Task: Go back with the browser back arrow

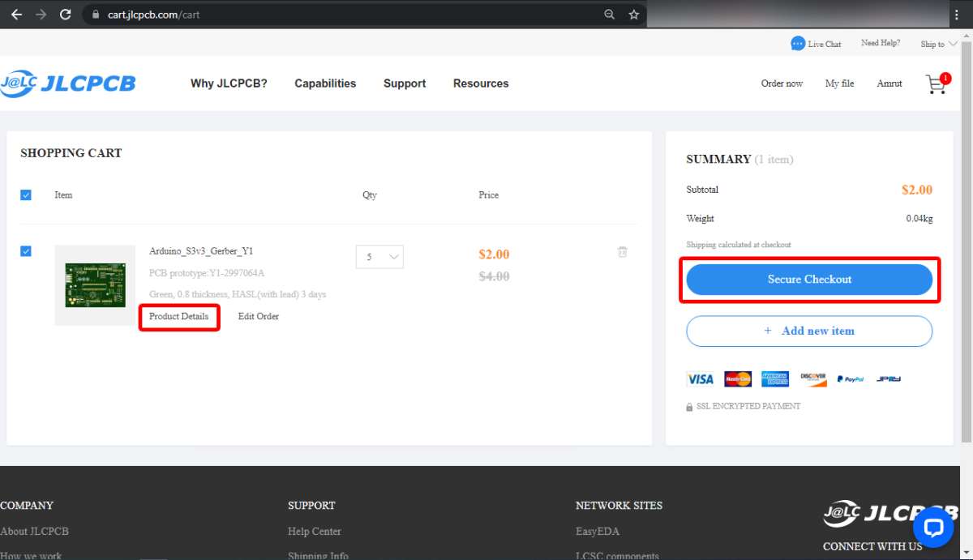Action: click(x=16, y=15)
